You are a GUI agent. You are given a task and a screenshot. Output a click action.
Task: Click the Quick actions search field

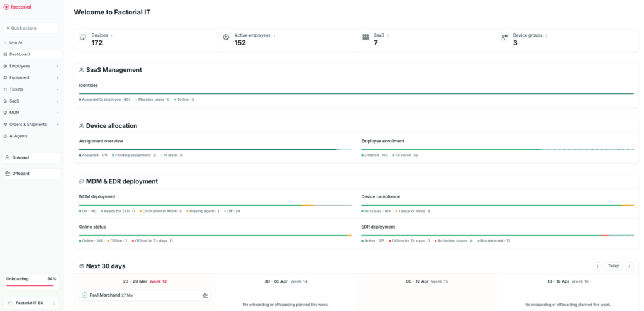coord(31,28)
